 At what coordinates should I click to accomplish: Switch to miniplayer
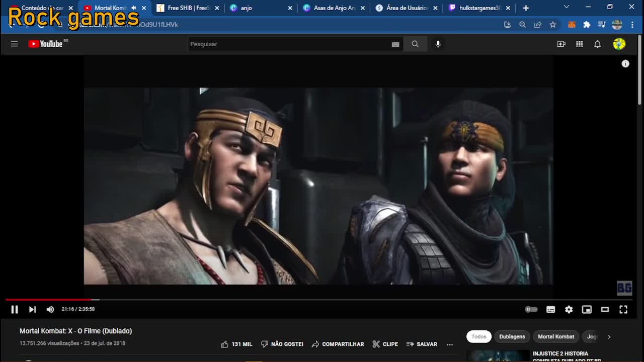587,309
